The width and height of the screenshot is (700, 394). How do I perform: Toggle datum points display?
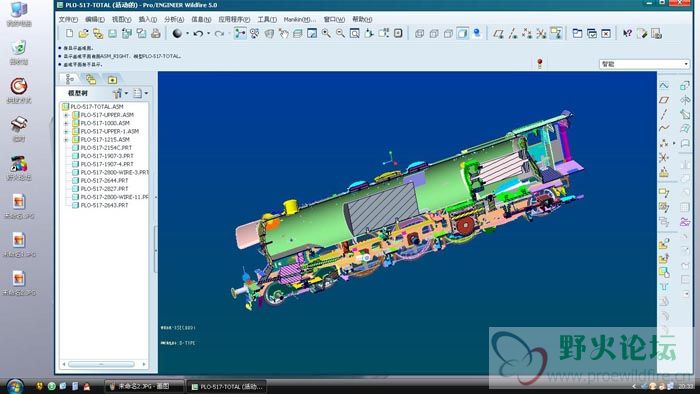tap(527, 33)
